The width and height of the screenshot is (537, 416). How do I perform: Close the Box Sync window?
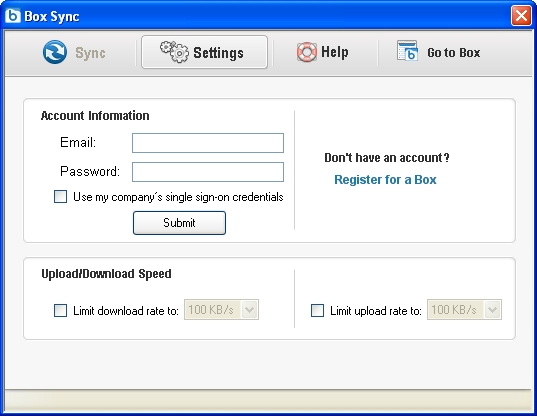tap(521, 15)
